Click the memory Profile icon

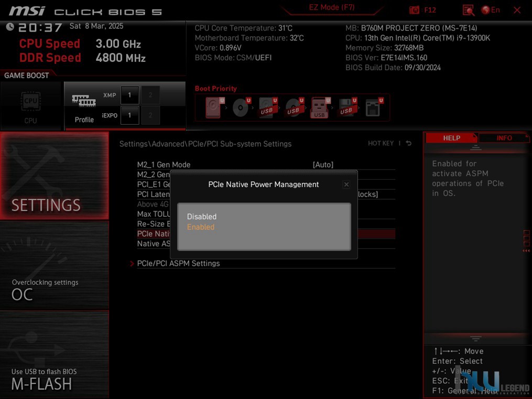coord(84,101)
